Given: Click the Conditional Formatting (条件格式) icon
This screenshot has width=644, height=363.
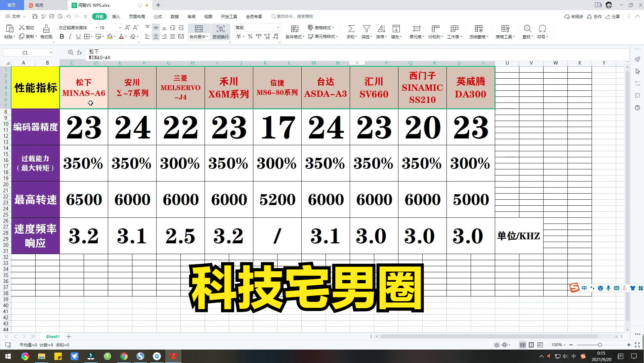Looking at the screenshot, I should [x=295, y=29].
